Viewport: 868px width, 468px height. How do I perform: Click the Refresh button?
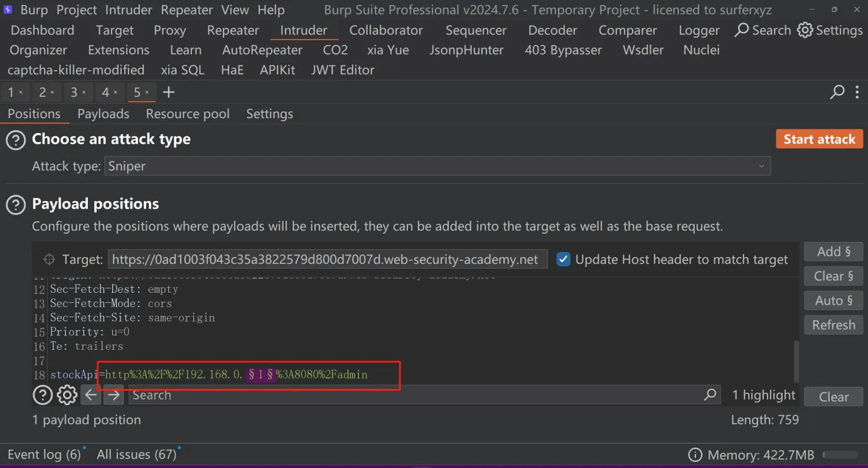(x=833, y=325)
